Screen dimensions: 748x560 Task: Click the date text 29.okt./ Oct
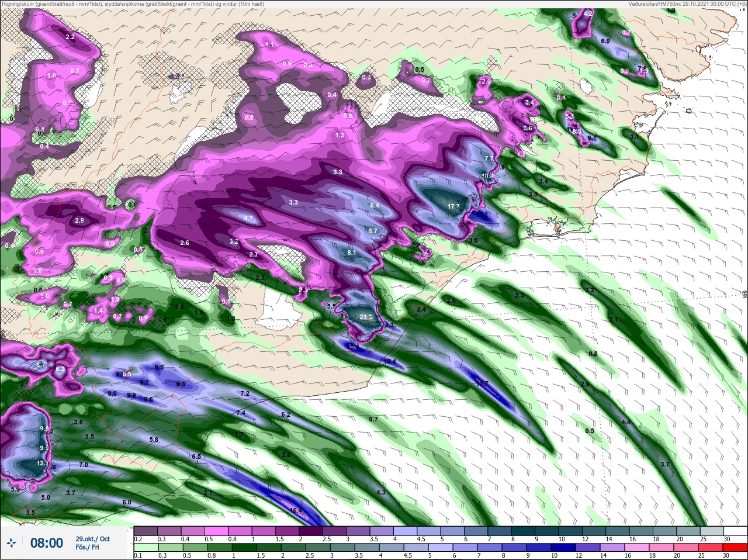click(92, 539)
